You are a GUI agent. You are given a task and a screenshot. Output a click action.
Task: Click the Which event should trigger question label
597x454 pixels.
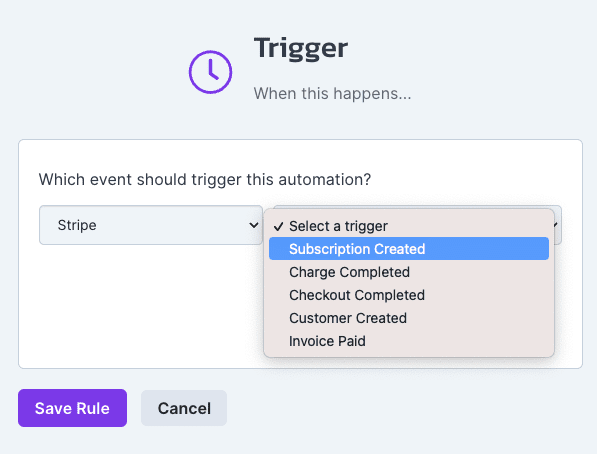205,179
